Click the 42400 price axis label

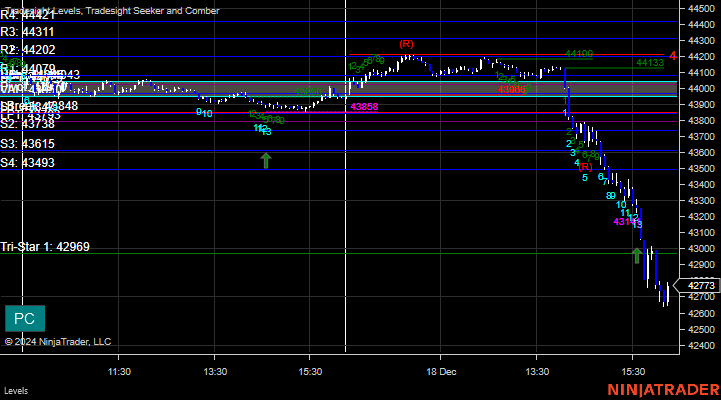pos(701,346)
